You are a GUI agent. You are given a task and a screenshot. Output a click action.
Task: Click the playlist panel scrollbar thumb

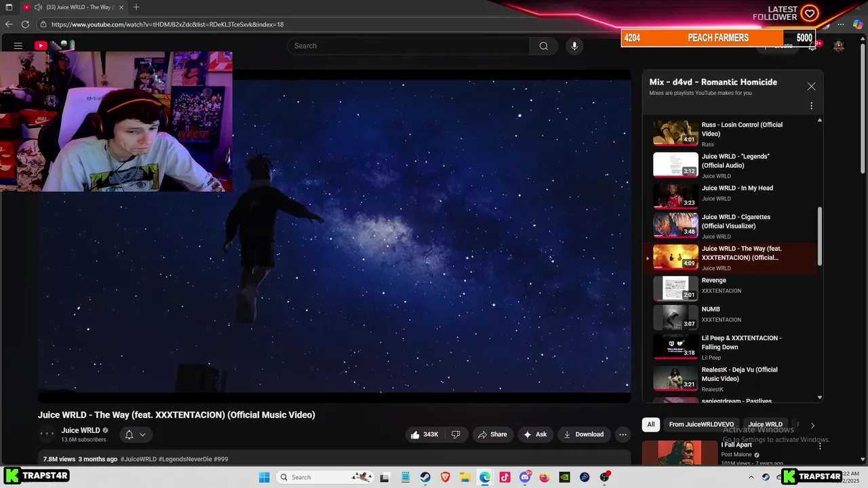820,236
